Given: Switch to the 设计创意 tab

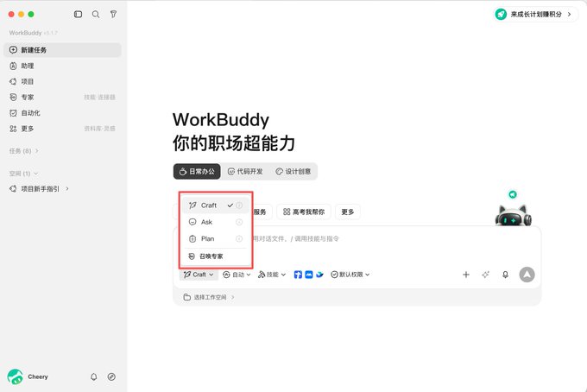Looking at the screenshot, I should 293,172.
